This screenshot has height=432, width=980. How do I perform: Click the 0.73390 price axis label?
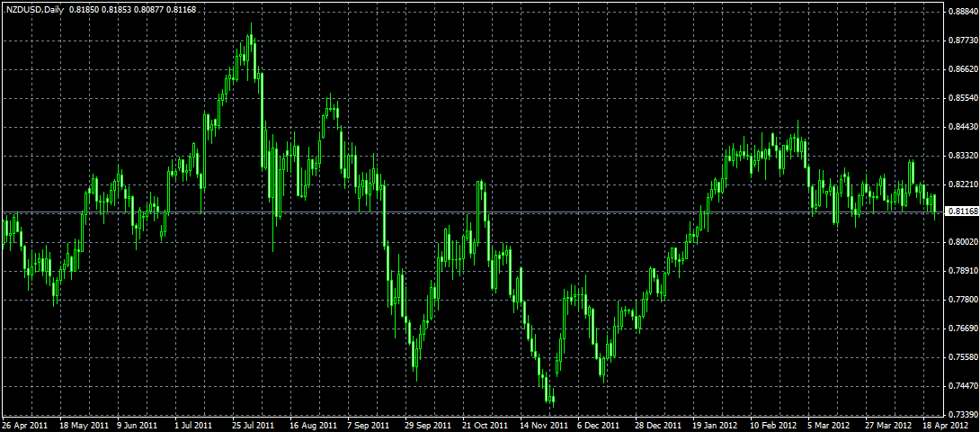coord(962,415)
